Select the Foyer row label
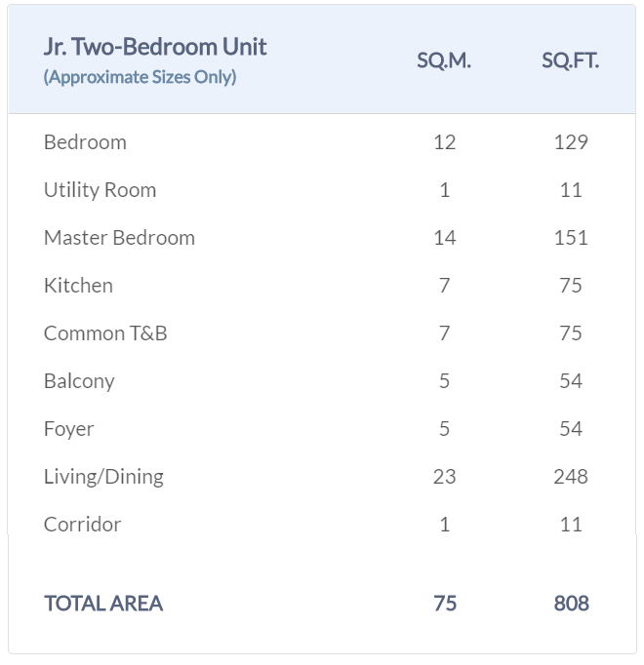Image resolution: width=644 pixels, height=665 pixels. pyautogui.click(x=68, y=429)
